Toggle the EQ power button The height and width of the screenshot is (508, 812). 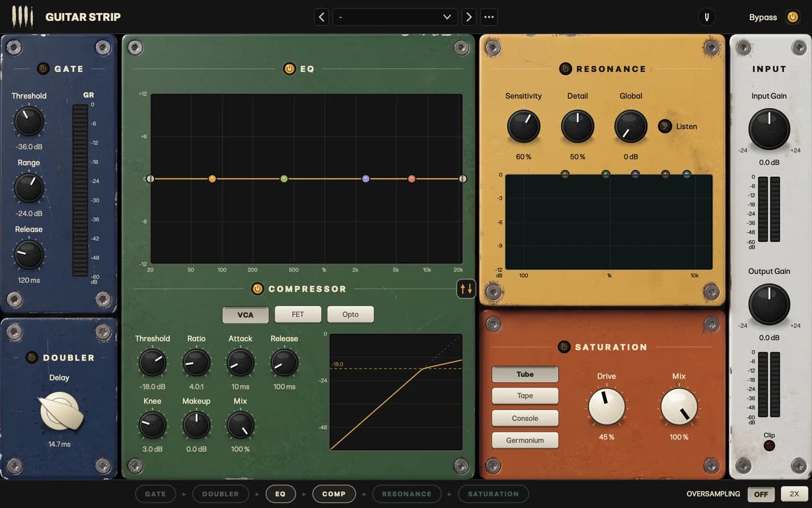(289, 68)
